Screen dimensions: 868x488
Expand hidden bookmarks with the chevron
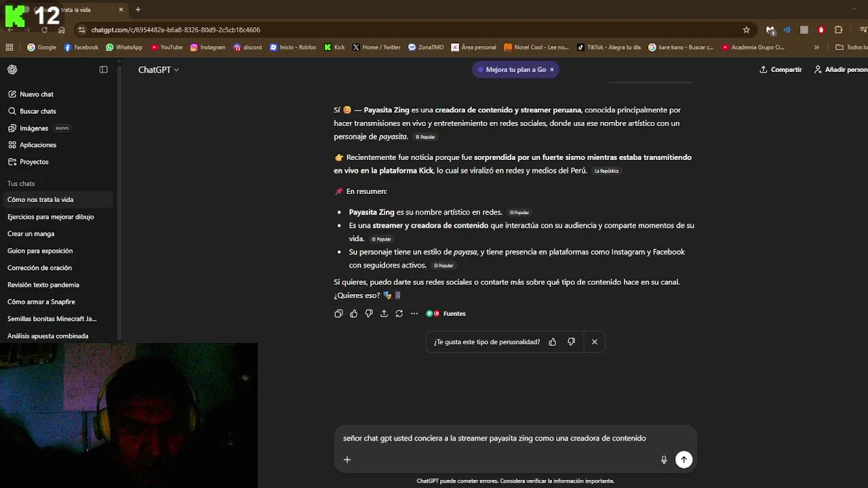point(816,47)
